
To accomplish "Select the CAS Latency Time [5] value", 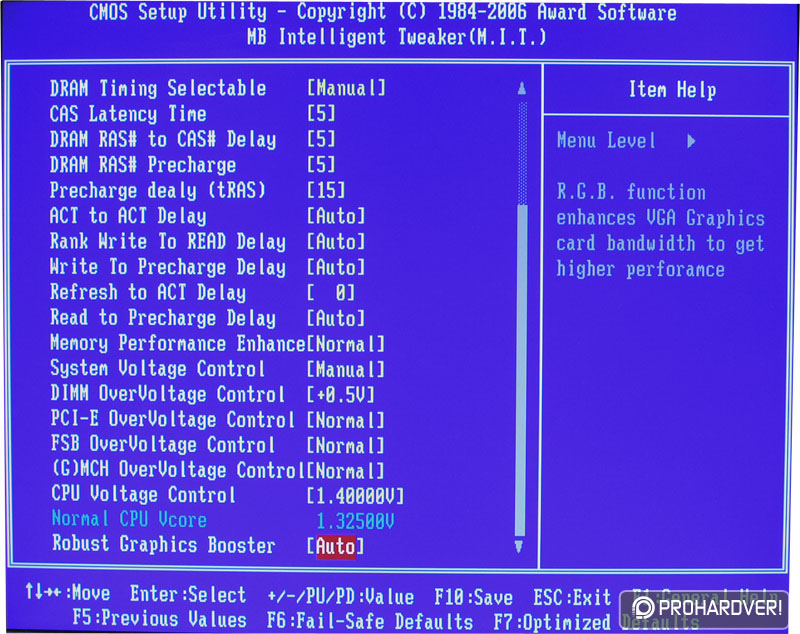I will coord(321,113).
